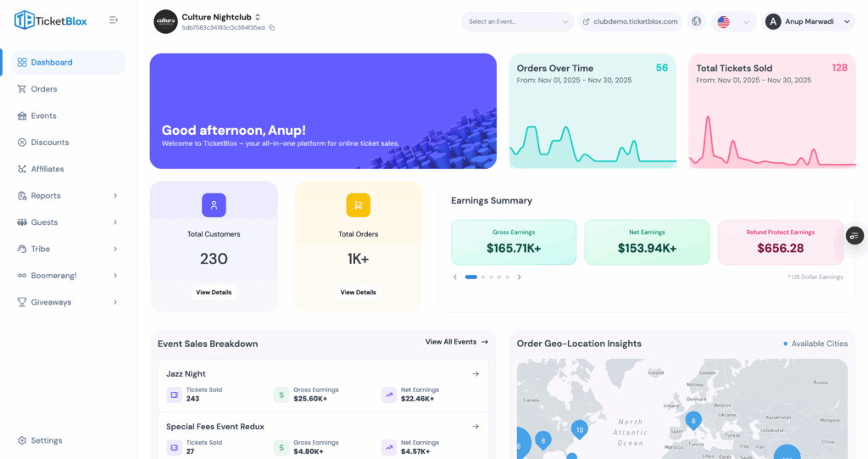This screenshot has width=868, height=459.
Task: Click the Reports icon in sidebar
Action: (22, 195)
